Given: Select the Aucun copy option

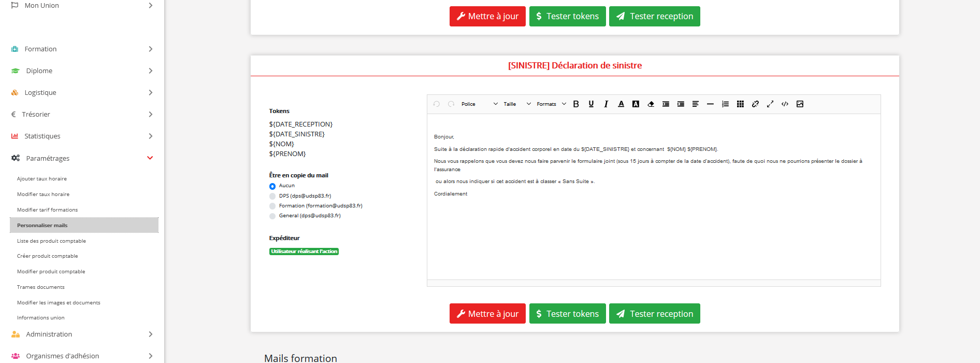Looking at the screenshot, I should tap(272, 186).
